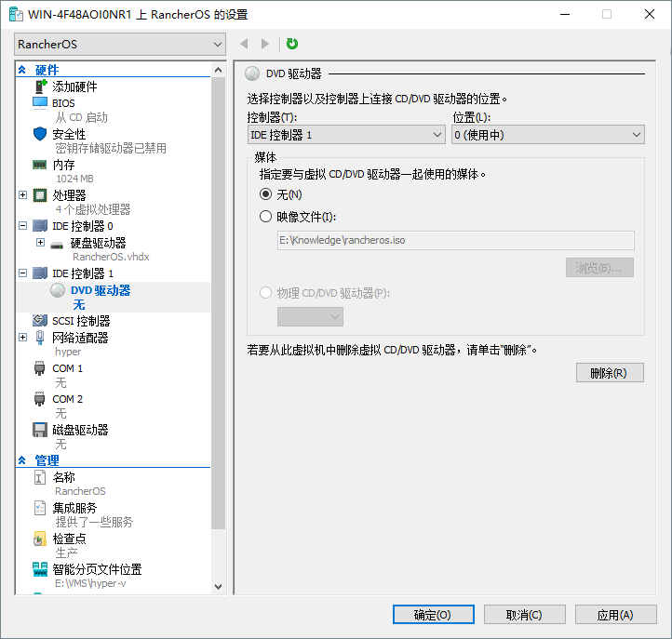Select the Checkpoint (检查点) icon

40,539
